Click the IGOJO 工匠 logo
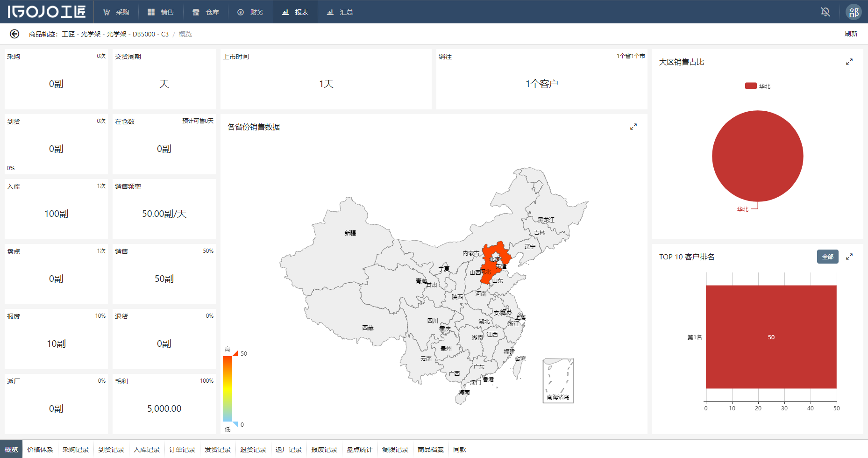Image resolution: width=868 pixels, height=458 pixels. point(47,12)
